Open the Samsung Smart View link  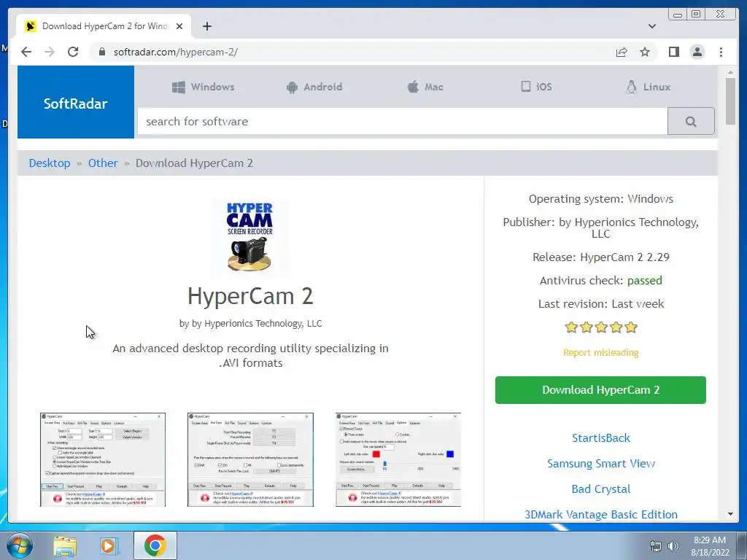601,464
